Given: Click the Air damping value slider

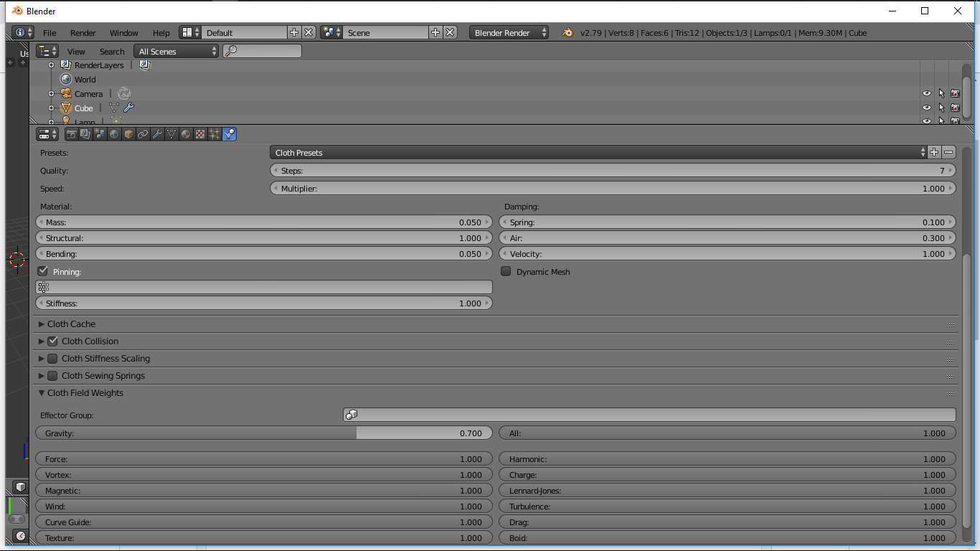Looking at the screenshot, I should click(727, 237).
